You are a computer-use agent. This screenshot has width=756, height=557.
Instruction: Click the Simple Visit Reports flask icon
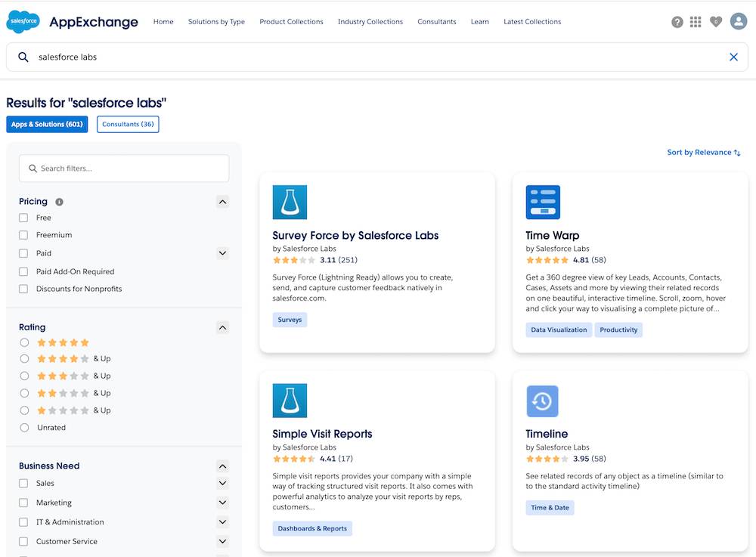(x=290, y=401)
